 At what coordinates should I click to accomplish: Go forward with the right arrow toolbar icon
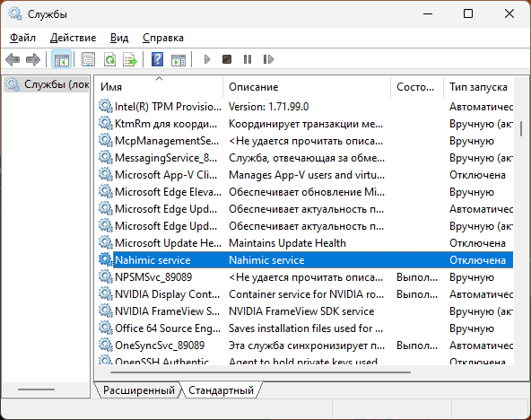33,59
